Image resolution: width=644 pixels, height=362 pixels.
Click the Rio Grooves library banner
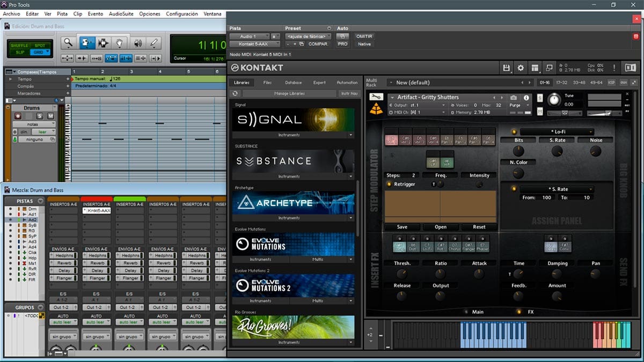(x=294, y=327)
